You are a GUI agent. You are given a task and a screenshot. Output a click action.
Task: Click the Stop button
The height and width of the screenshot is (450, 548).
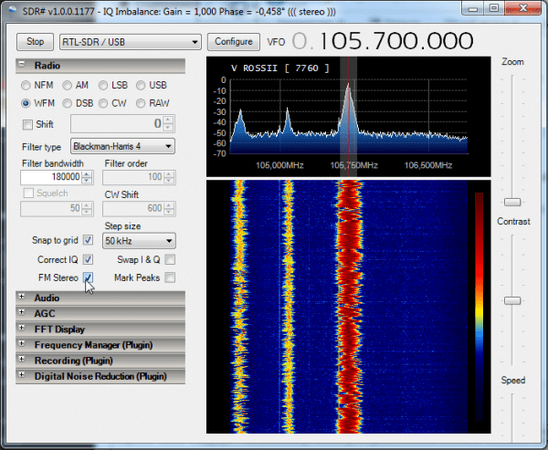point(35,42)
